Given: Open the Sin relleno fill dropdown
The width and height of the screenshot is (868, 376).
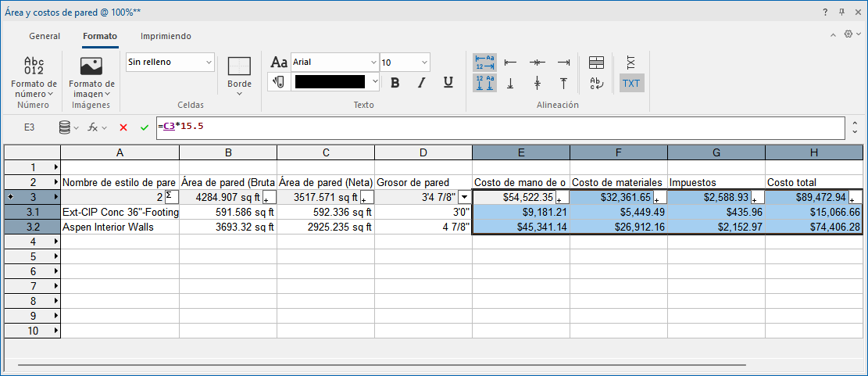Looking at the screenshot, I should pos(170,63).
